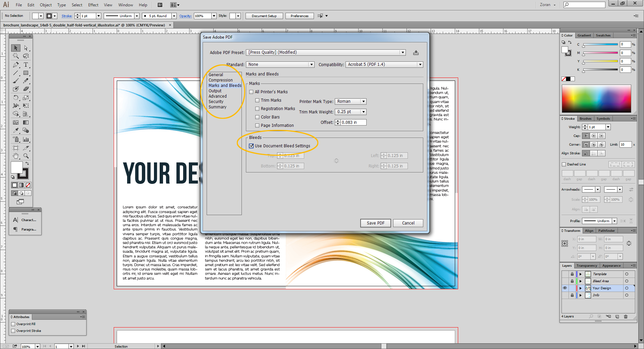Enable Color Bars checkbox
This screenshot has height=349, width=644.
[x=257, y=117]
